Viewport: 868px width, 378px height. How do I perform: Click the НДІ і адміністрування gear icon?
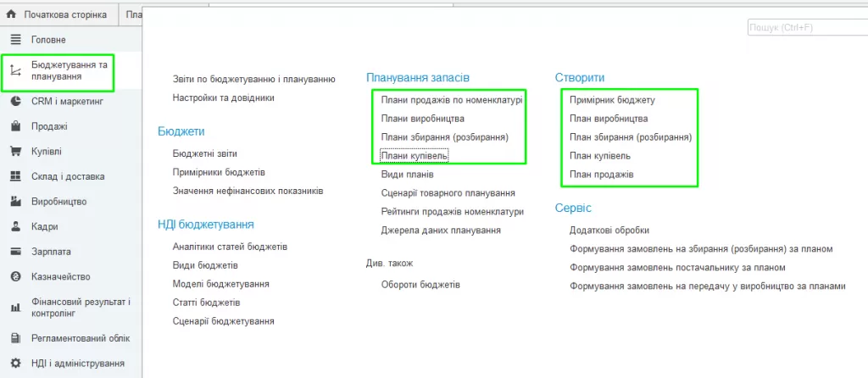[x=16, y=364]
